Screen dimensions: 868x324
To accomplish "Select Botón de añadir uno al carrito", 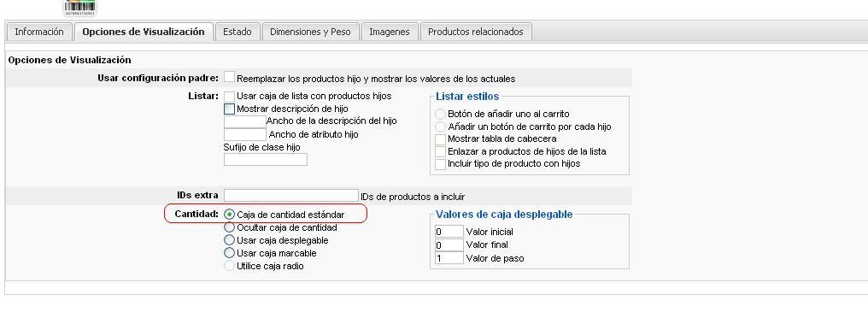I will 441,114.
